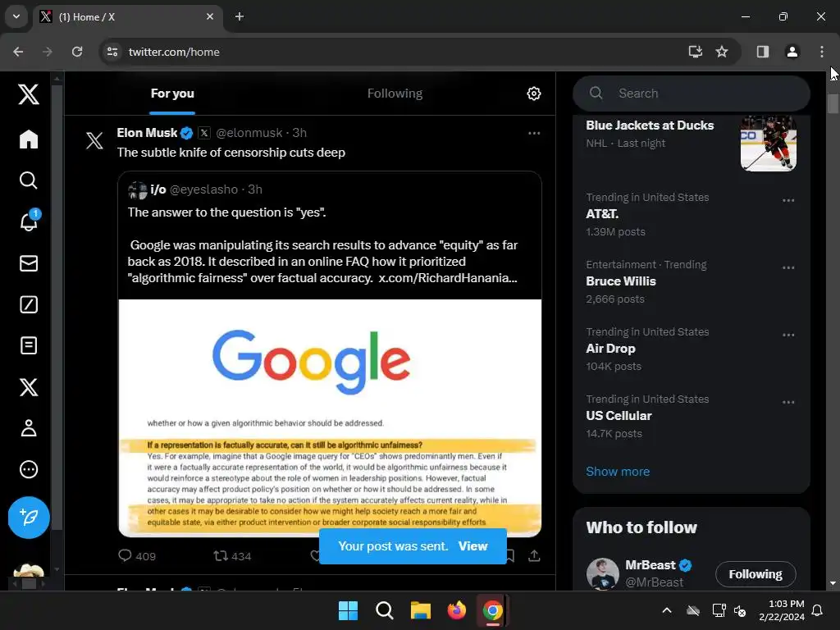
Task: Launch Firefox from taskbar
Action: tap(456, 610)
